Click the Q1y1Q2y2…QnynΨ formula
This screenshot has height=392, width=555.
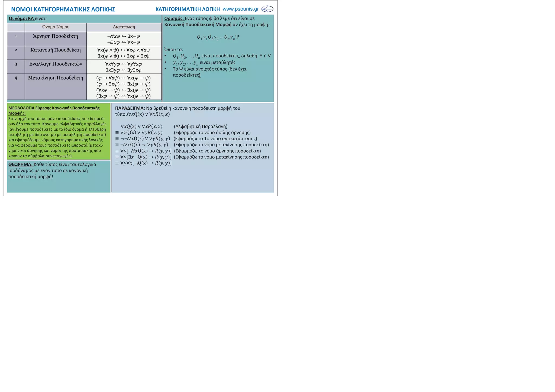point(218,37)
